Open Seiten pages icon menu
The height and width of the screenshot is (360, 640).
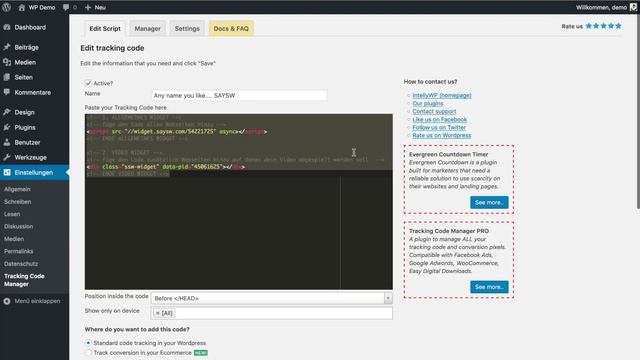pos(7,77)
